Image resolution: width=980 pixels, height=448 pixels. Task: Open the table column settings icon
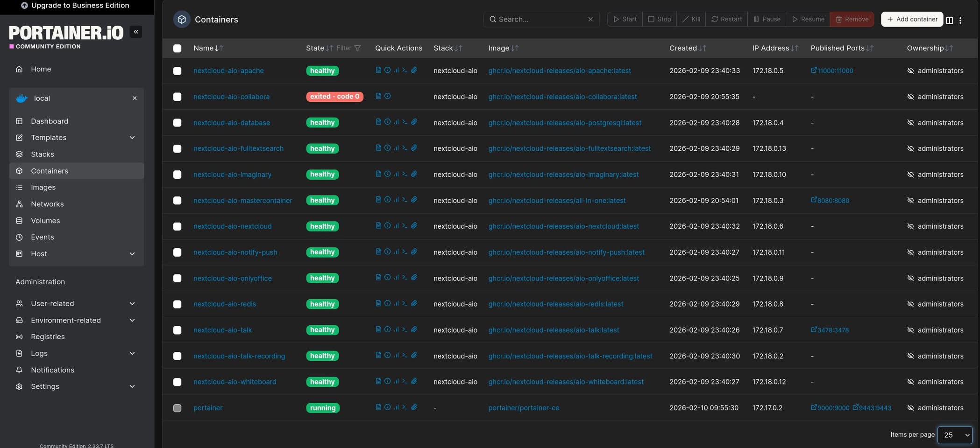(949, 20)
